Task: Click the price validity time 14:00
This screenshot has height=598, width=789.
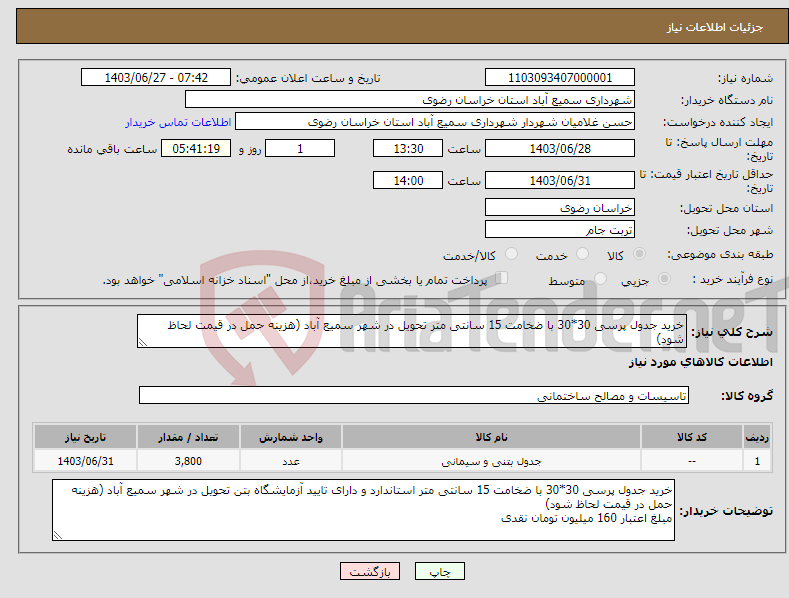Action: pyautogui.click(x=408, y=180)
